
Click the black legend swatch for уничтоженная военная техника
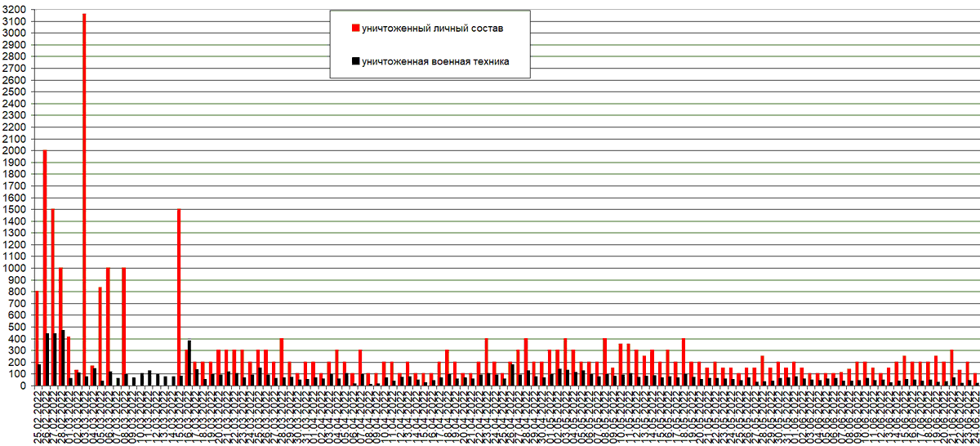pyautogui.click(x=355, y=60)
